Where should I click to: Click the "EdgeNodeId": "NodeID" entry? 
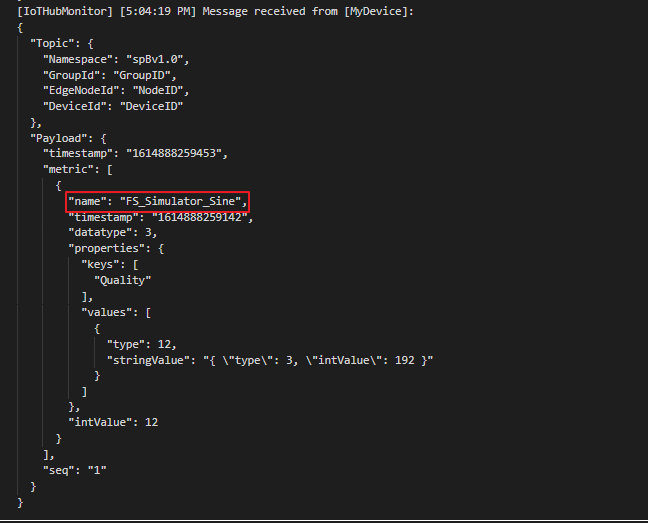(x=116, y=90)
